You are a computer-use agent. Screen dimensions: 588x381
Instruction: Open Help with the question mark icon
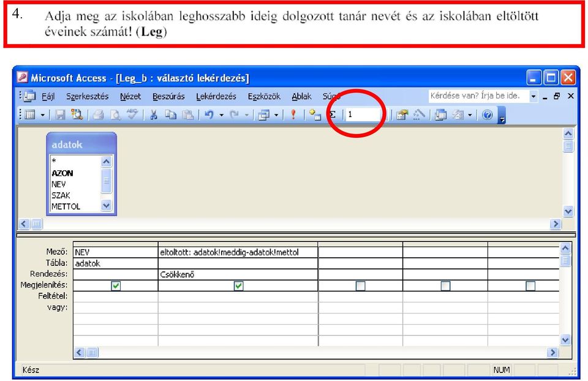(487, 115)
